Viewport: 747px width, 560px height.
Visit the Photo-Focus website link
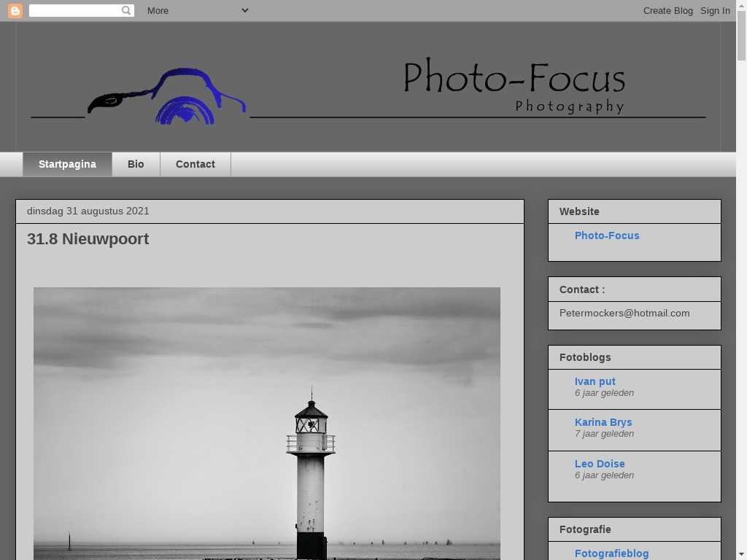(606, 236)
